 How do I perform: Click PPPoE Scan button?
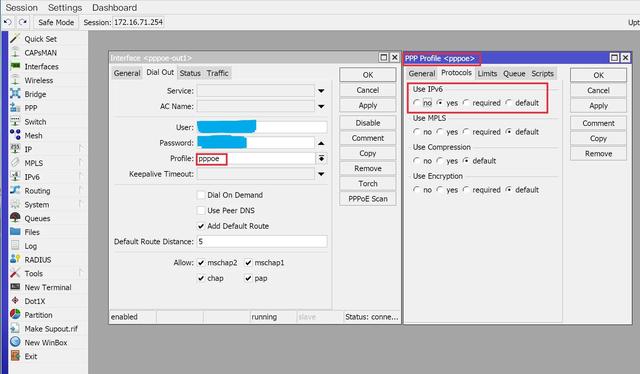(x=368, y=199)
